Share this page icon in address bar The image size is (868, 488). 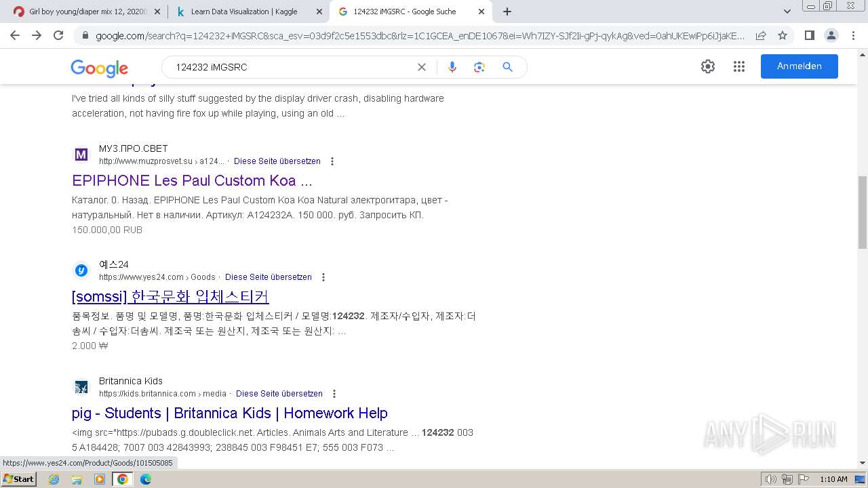[761, 35]
